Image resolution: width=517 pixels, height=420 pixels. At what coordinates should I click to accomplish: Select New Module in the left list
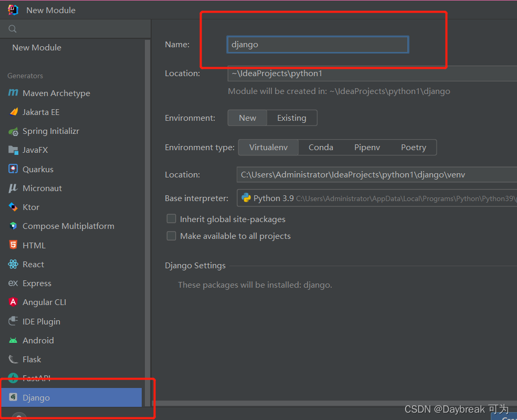coord(37,47)
